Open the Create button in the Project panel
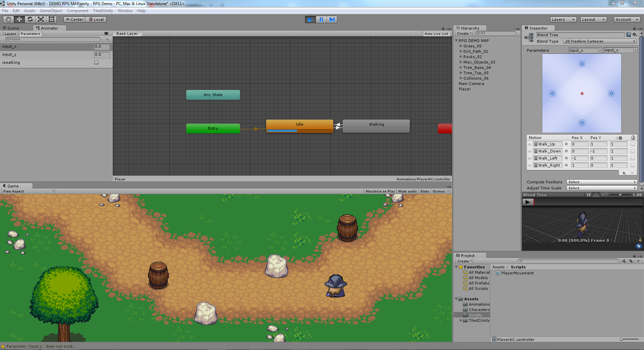This screenshot has width=644, height=350. [x=464, y=261]
